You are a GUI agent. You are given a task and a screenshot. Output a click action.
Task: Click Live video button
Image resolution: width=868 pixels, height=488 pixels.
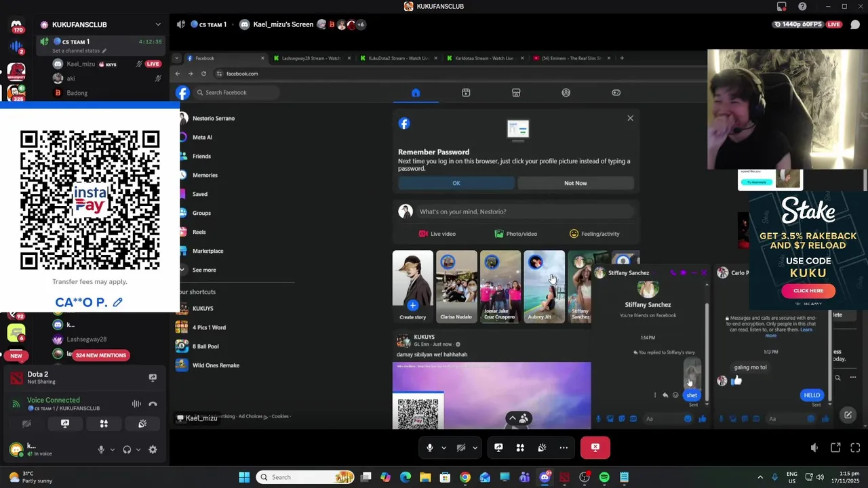tap(437, 234)
